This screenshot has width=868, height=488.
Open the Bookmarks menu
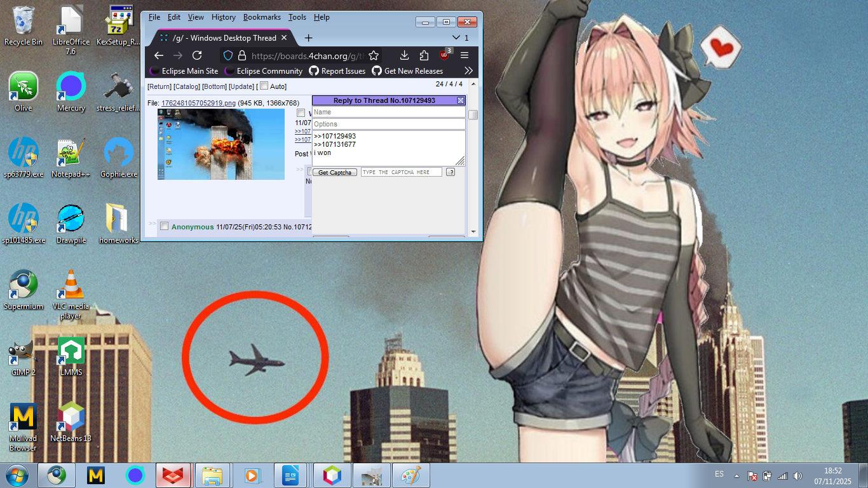click(x=262, y=17)
